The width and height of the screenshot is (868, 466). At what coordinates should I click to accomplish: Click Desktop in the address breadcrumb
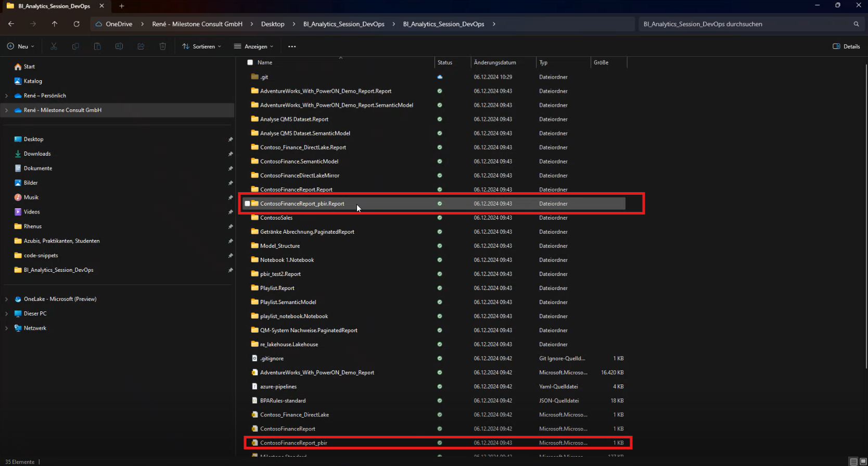coord(273,24)
